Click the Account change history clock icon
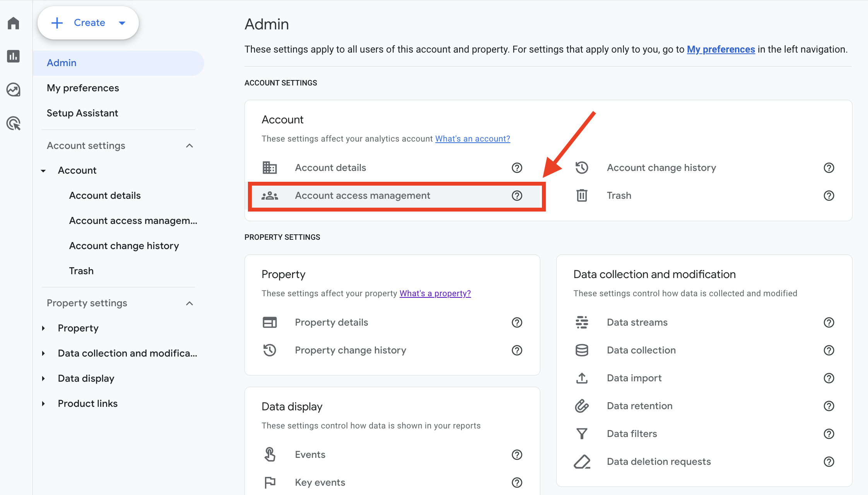Image resolution: width=868 pixels, height=495 pixels. (x=581, y=167)
